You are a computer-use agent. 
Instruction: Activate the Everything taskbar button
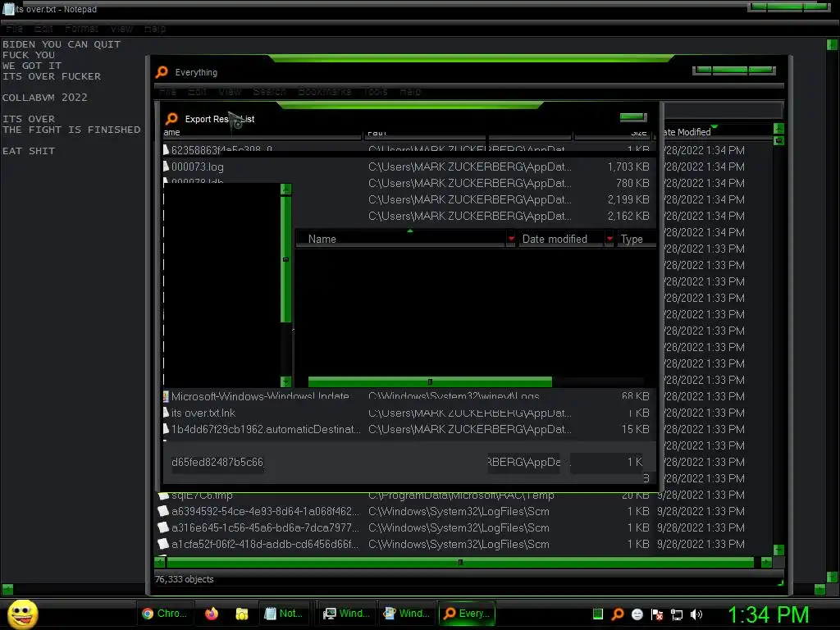pyautogui.click(x=467, y=614)
